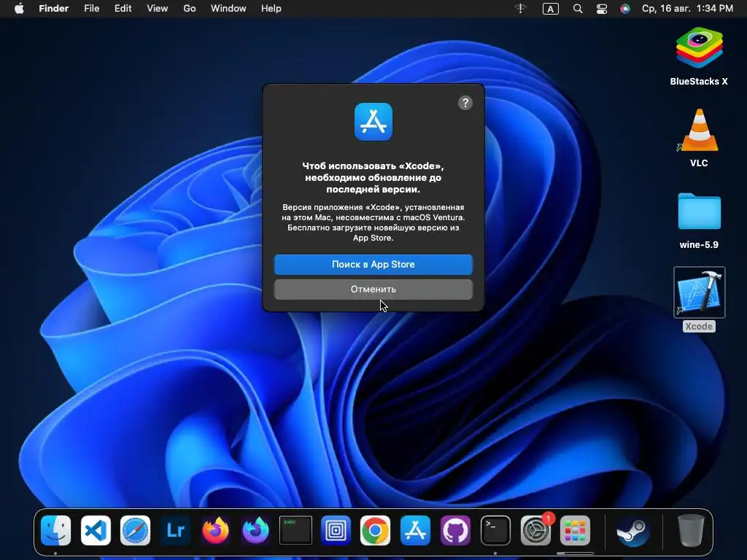
Task: Open GitHub Desktop from the Dock
Action: (x=455, y=530)
